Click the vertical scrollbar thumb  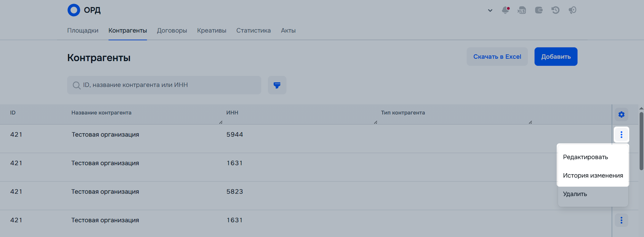(x=641, y=141)
